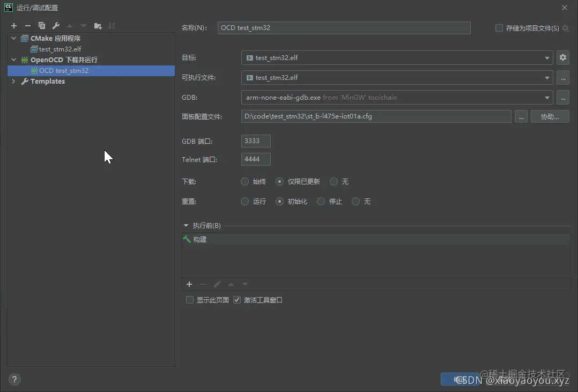Select reset Run (运行) radio

pyautogui.click(x=244, y=201)
